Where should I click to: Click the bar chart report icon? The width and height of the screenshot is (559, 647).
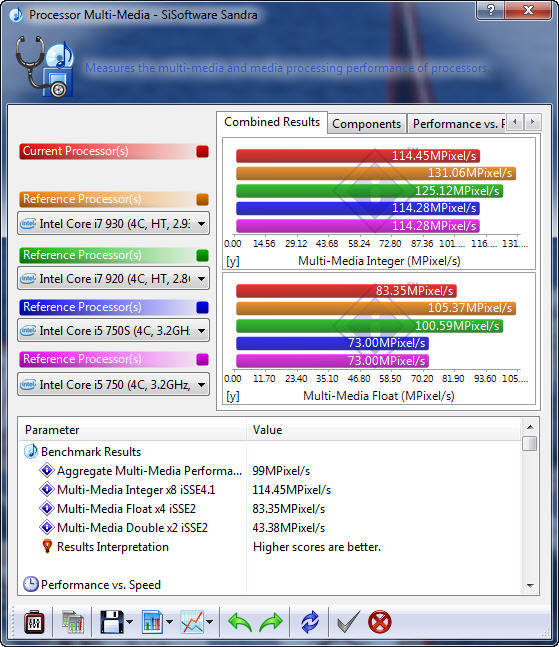point(152,622)
